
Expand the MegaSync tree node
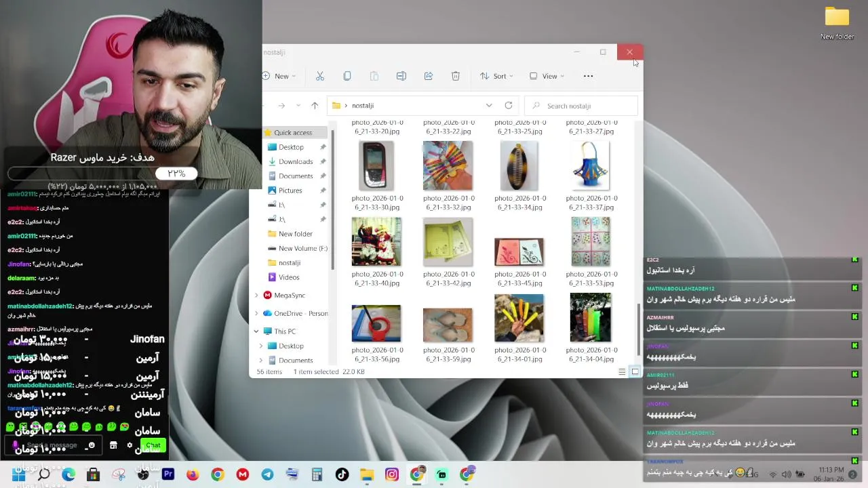click(x=256, y=296)
